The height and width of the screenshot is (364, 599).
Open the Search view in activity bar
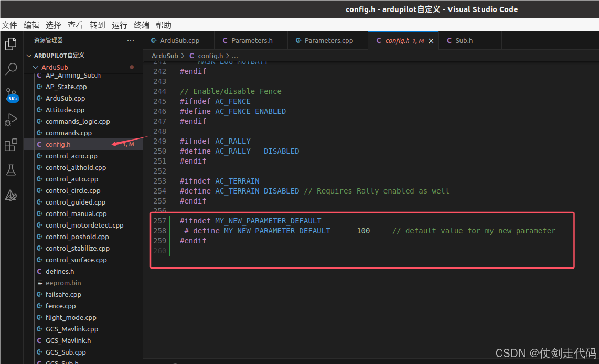[x=11, y=69]
